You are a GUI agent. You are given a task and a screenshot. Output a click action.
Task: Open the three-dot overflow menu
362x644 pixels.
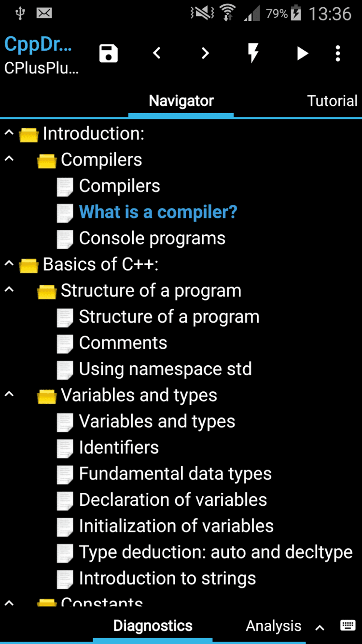pos(338,53)
